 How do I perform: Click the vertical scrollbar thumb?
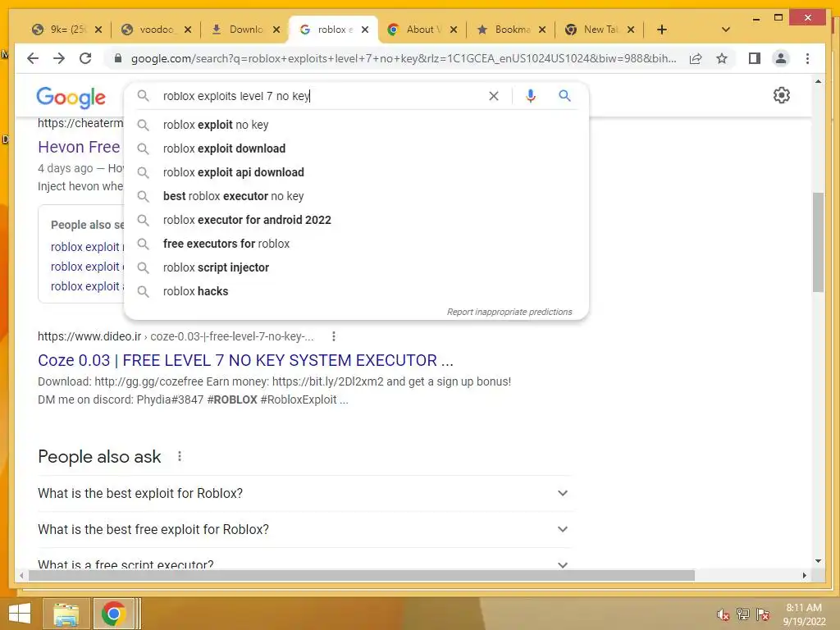[x=818, y=242]
